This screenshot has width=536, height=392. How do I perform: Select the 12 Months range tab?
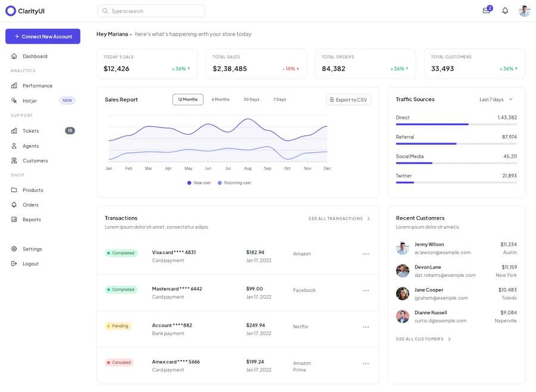click(x=188, y=99)
